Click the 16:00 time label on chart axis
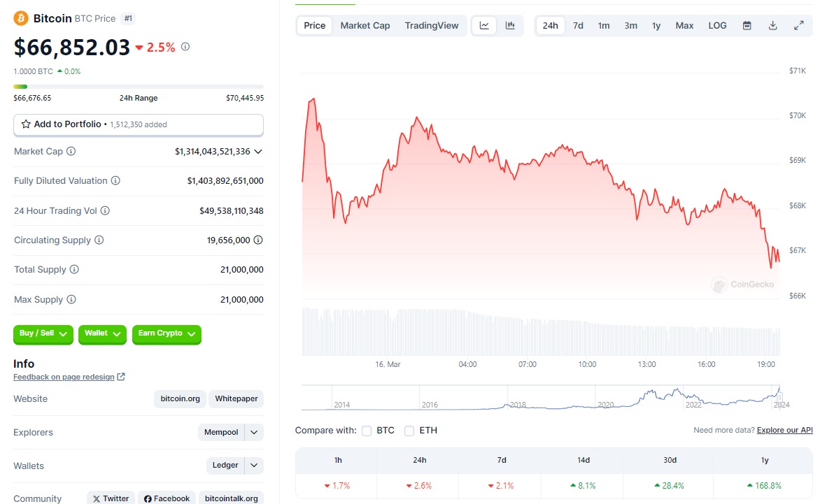Screen dimensions: 820x504 coord(707,365)
